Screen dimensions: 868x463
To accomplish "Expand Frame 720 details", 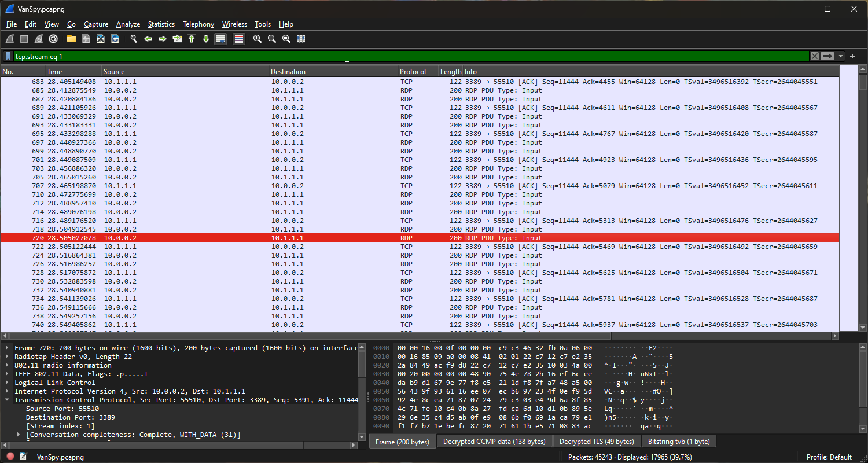I will click(7, 348).
